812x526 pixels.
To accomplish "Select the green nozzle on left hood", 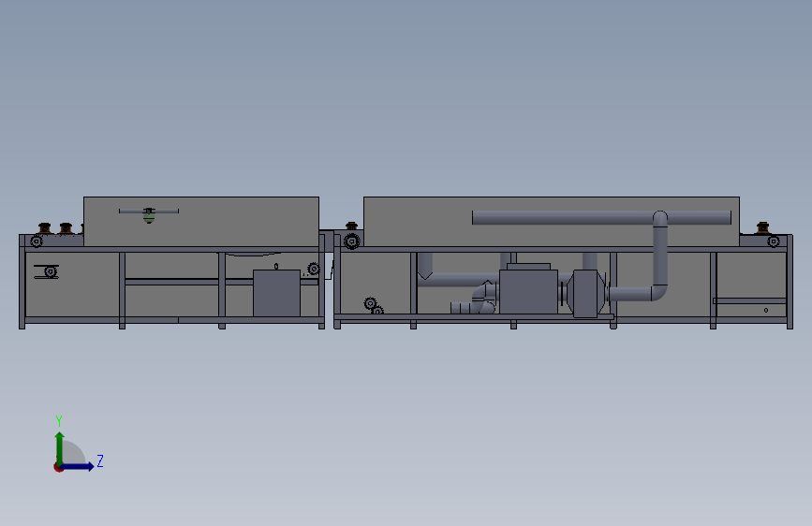I will 149,216.
